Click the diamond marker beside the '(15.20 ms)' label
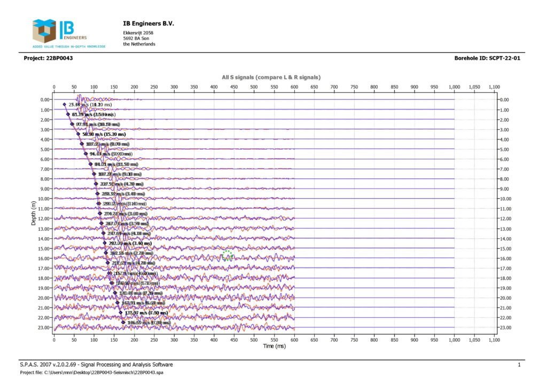The height and width of the screenshot is (392, 547). coord(78,134)
